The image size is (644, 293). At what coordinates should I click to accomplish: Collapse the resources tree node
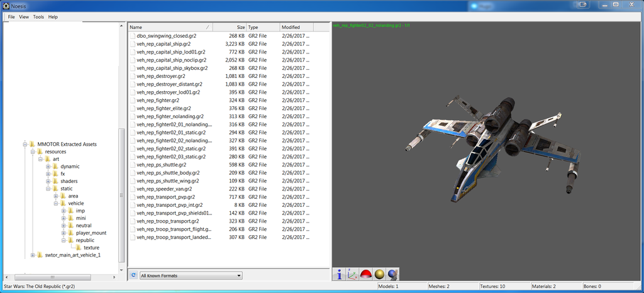point(33,152)
